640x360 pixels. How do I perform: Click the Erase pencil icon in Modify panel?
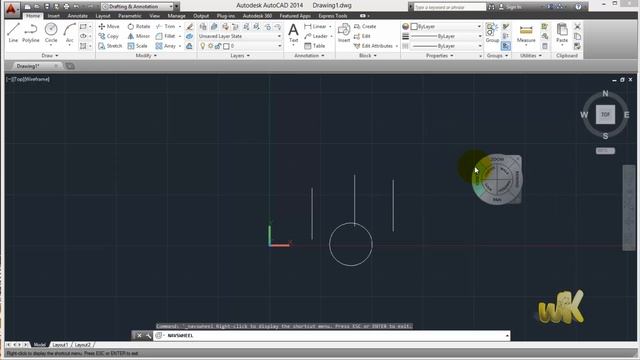coord(189,27)
